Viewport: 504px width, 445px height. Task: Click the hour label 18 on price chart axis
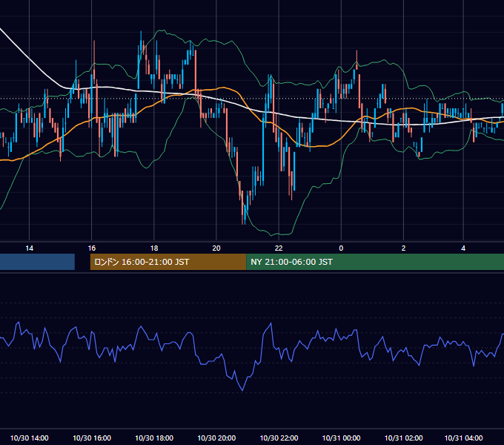coord(154,248)
